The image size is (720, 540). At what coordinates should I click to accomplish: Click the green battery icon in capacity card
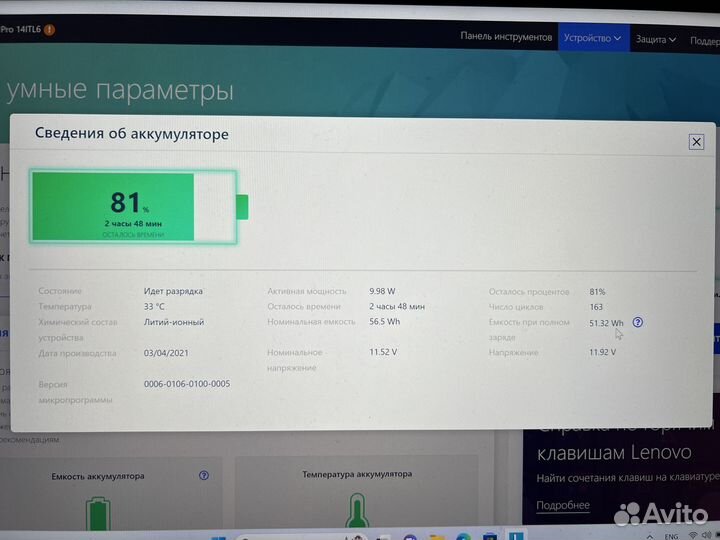(98, 513)
